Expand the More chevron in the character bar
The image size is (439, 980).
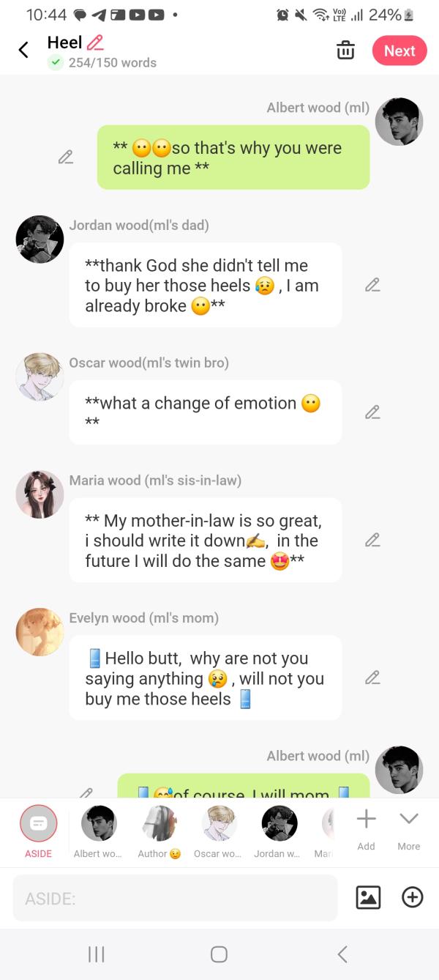pos(408,823)
